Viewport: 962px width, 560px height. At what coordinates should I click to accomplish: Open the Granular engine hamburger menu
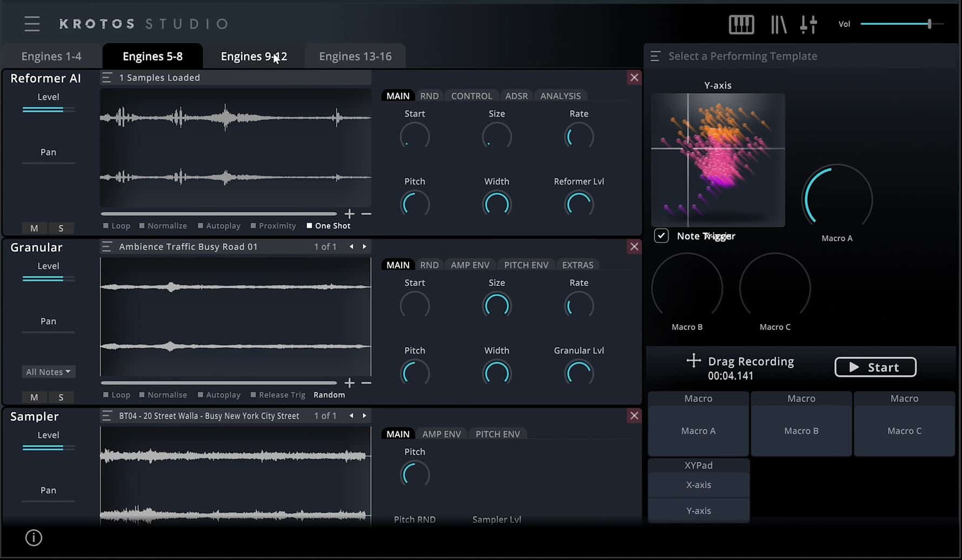(x=106, y=246)
